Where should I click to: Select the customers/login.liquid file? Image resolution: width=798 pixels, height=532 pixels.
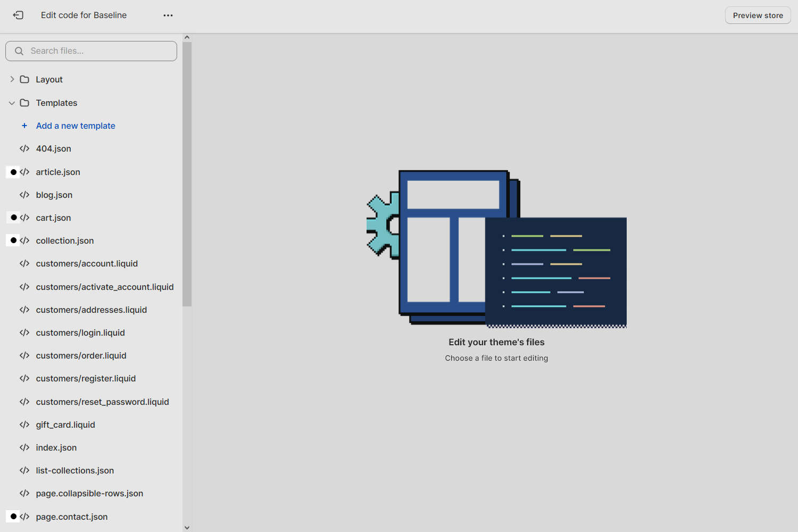(x=80, y=332)
